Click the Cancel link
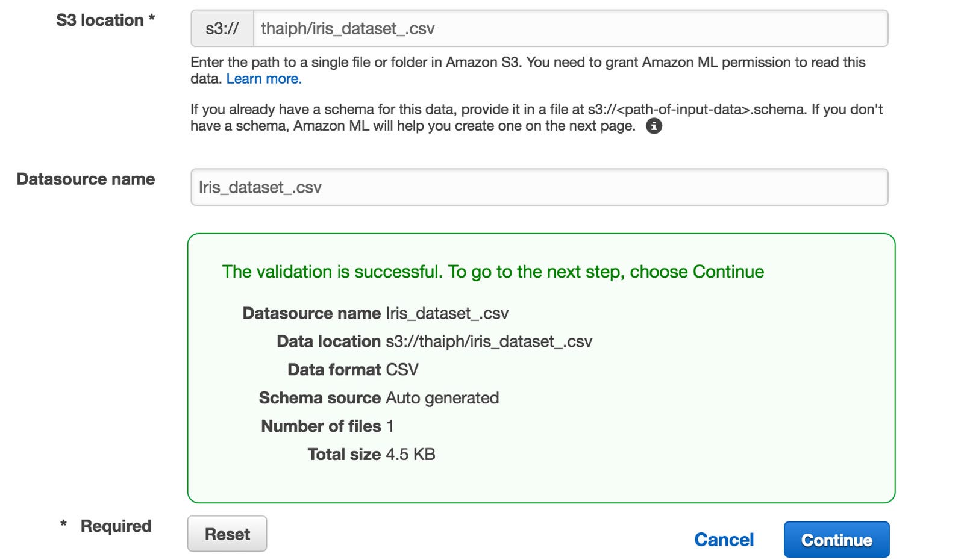Image resolution: width=964 pixels, height=560 pixels. click(x=724, y=540)
